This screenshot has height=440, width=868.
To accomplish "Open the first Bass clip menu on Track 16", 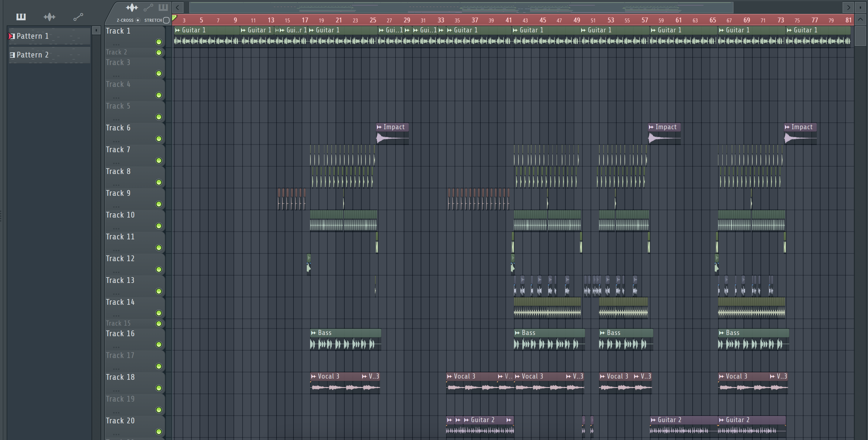I will click(x=313, y=333).
